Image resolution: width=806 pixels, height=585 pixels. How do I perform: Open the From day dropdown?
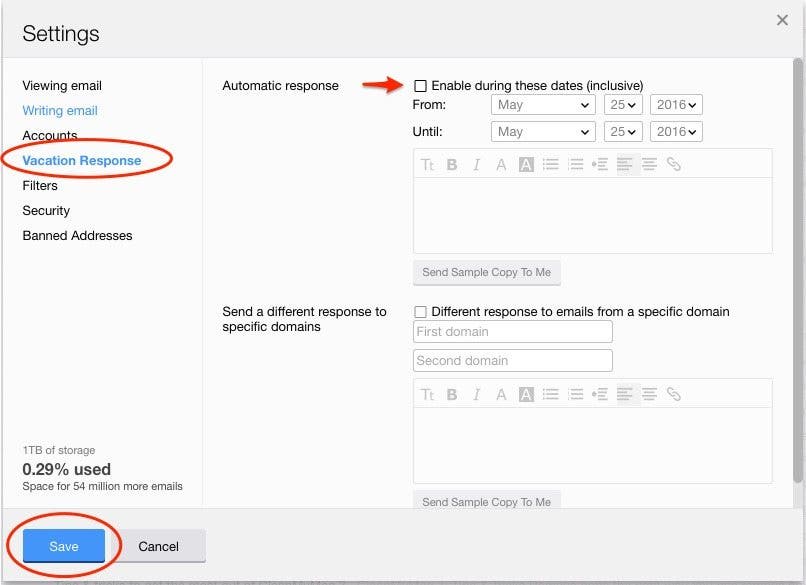[623, 105]
